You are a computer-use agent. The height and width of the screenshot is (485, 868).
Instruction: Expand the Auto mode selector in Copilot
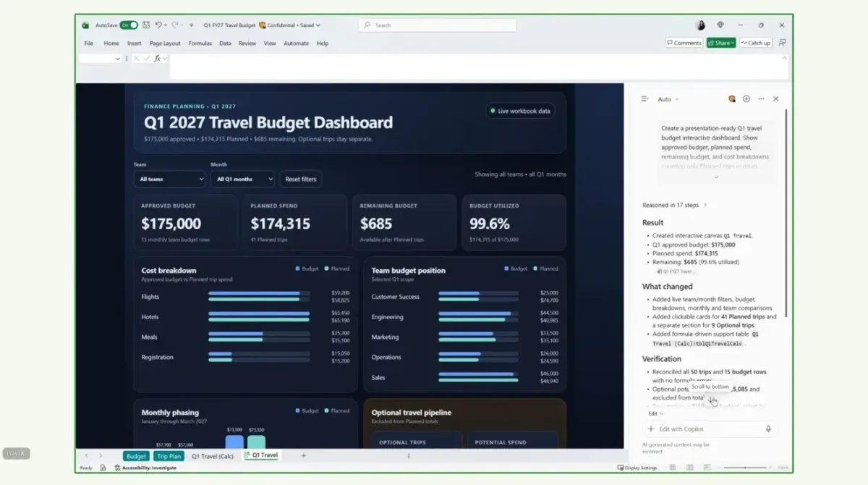click(668, 99)
